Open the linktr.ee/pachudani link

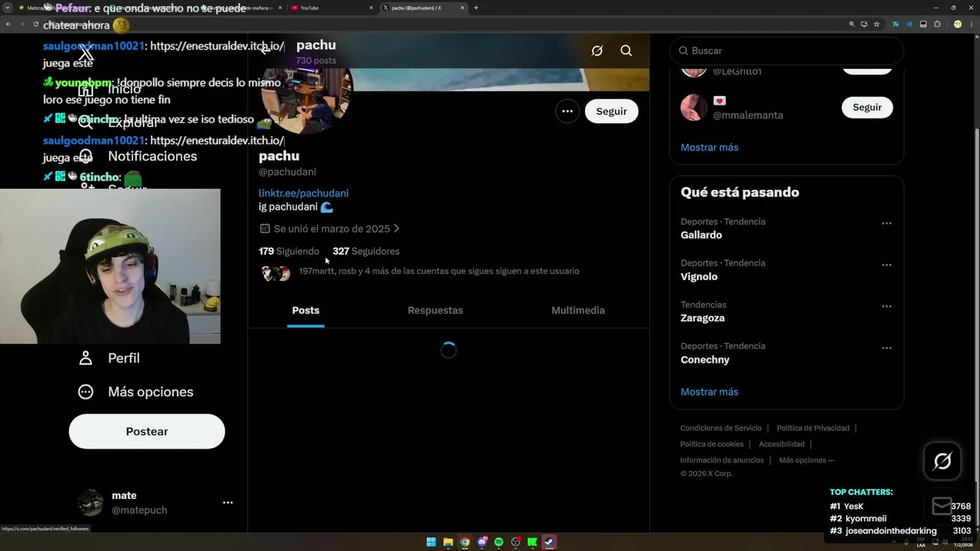point(303,193)
